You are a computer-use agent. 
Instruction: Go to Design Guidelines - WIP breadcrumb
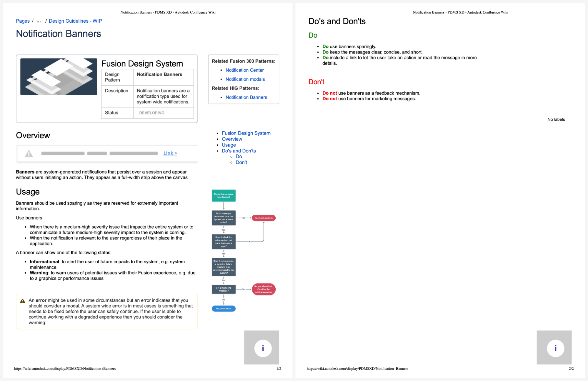(75, 21)
